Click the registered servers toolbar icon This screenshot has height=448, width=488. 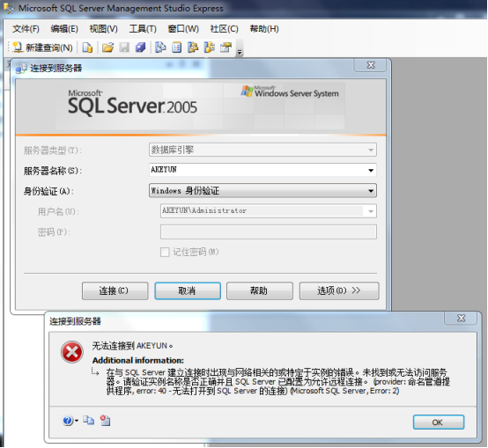160,48
